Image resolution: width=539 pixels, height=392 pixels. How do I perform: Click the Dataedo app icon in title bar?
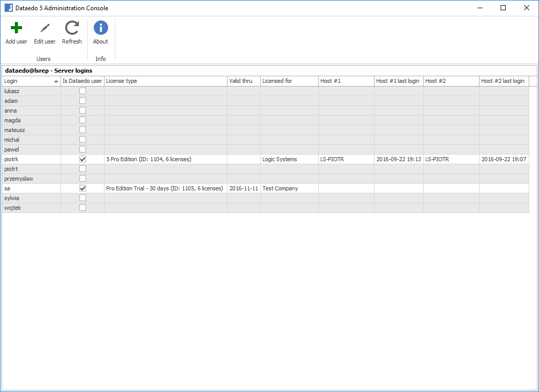9,8
